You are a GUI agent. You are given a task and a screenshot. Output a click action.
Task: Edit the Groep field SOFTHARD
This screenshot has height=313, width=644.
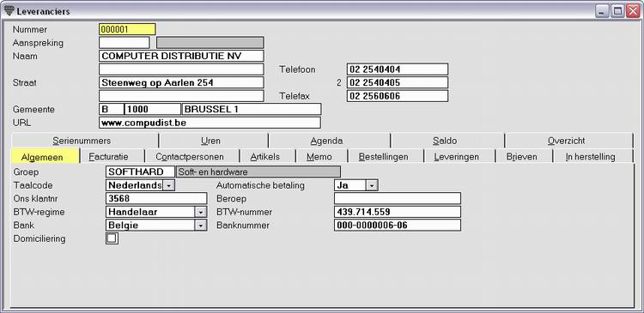[x=141, y=172]
